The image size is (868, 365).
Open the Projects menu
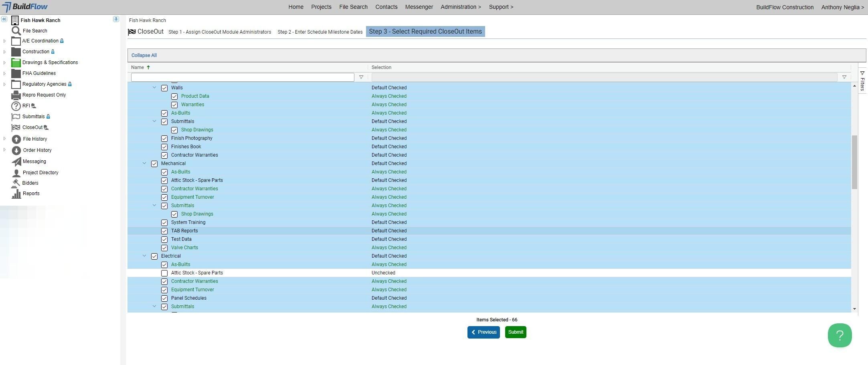321,7
